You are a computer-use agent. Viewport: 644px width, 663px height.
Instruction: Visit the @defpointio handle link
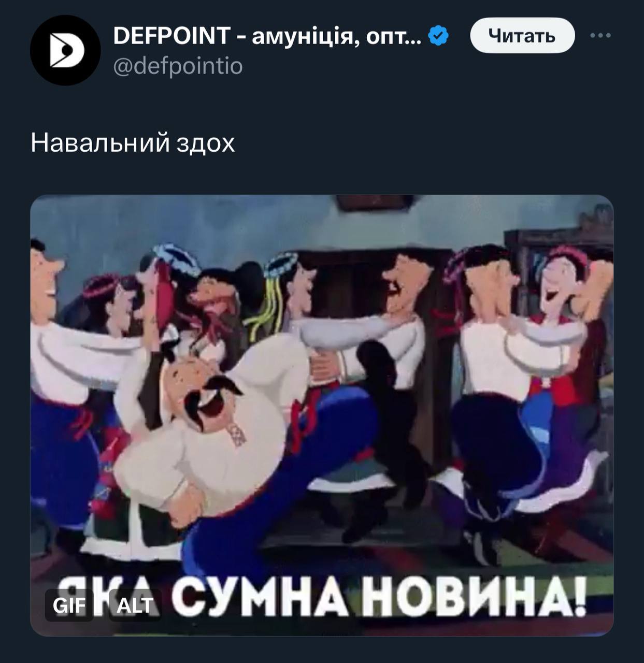(x=178, y=66)
